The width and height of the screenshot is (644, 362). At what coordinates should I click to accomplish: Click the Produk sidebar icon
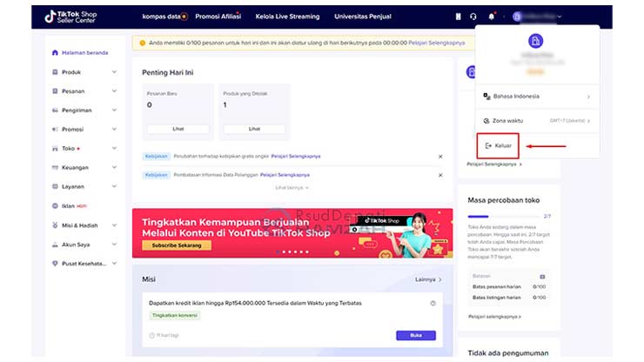[x=55, y=72]
